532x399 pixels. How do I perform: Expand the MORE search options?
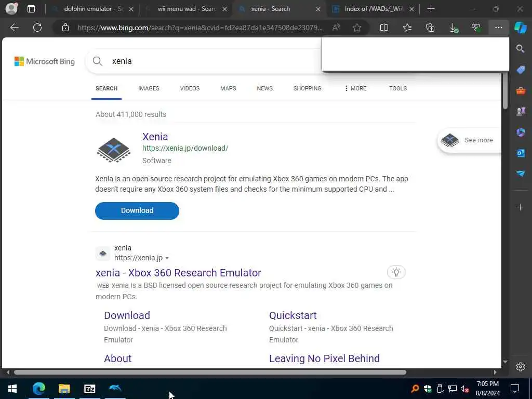point(355,88)
